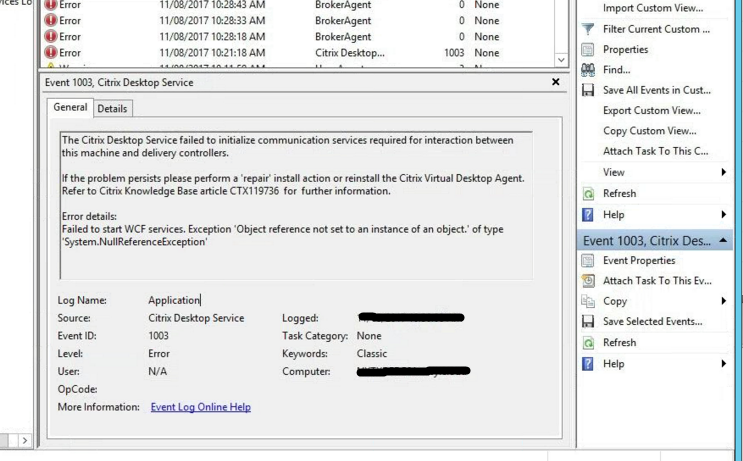Click Filter Current Custom View text

pyautogui.click(x=656, y=29)
